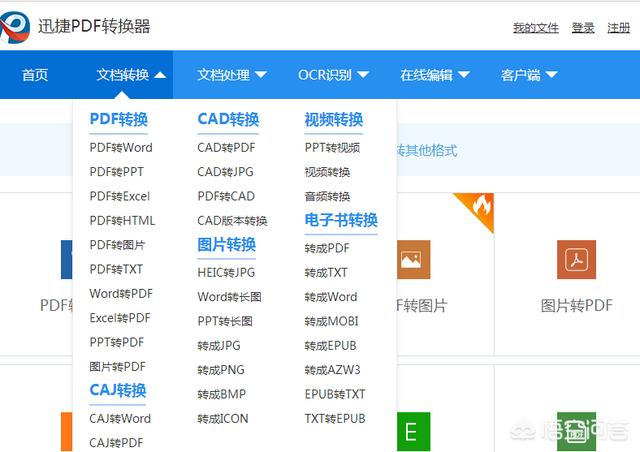Choose EPUB转TXT entry

(335, 394)
